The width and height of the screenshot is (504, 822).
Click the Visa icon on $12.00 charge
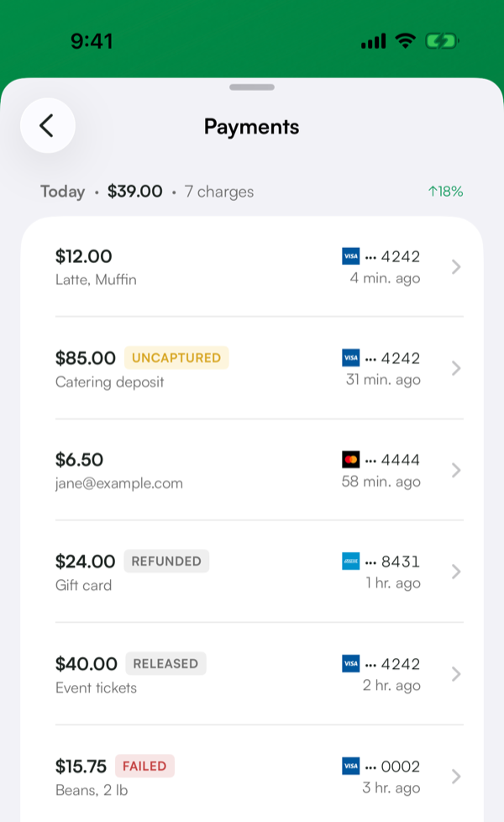(x=350, y=256)
